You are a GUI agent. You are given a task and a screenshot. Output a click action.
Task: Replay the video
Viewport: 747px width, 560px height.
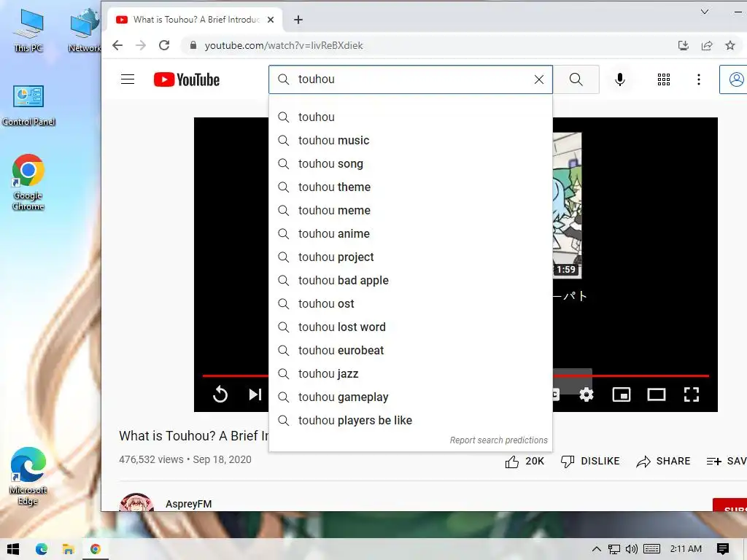point(220,394)
